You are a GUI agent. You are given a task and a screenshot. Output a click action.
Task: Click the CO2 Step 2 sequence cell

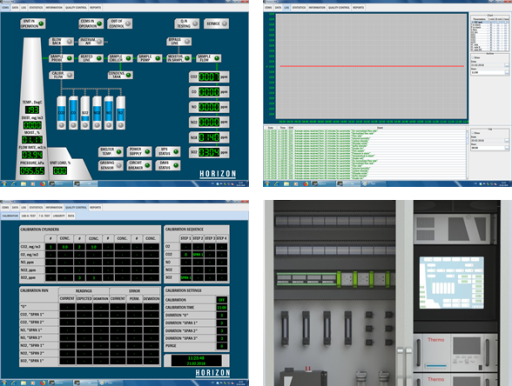[198, 254]
